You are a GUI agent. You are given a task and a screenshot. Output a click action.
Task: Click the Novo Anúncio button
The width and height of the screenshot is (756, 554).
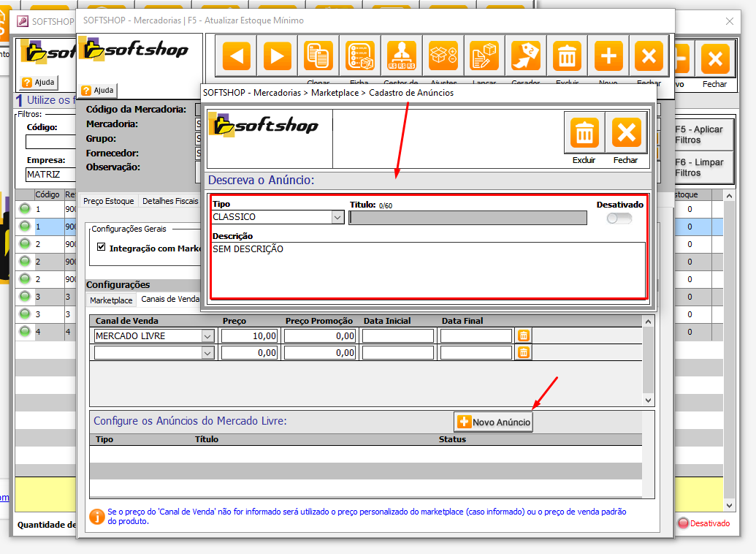[493, 422]
